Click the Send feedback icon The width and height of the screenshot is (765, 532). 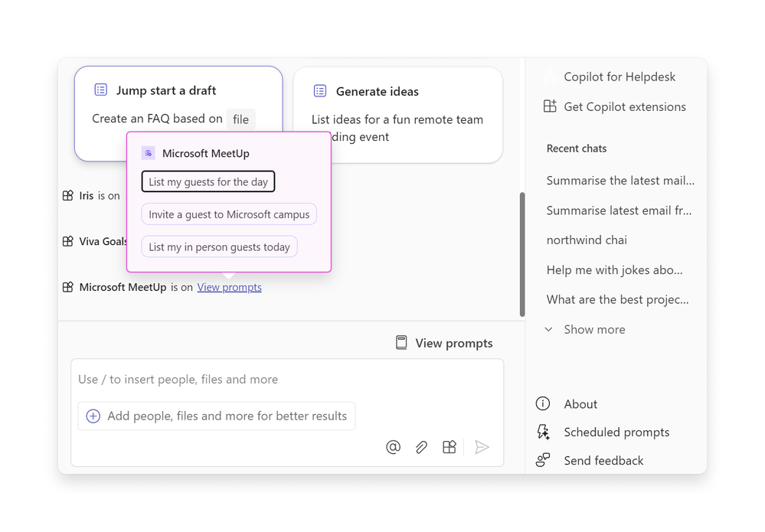(542, 460)
